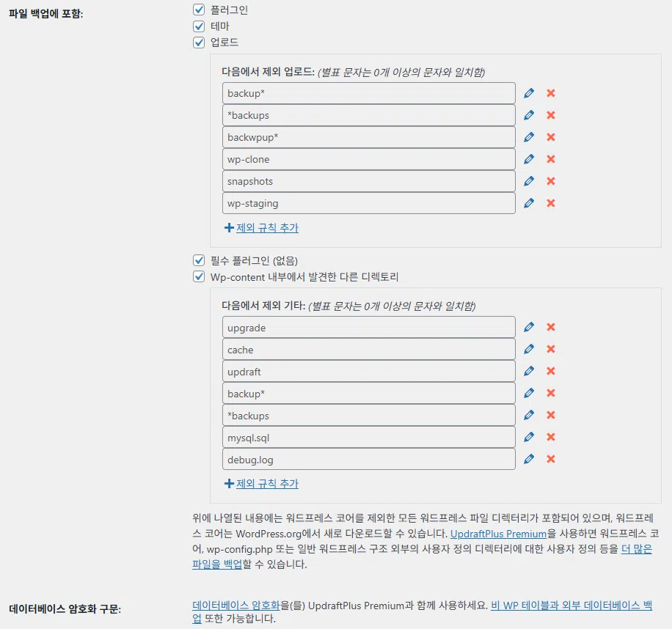Add exclusion rule under uploads list

point(262,228)
